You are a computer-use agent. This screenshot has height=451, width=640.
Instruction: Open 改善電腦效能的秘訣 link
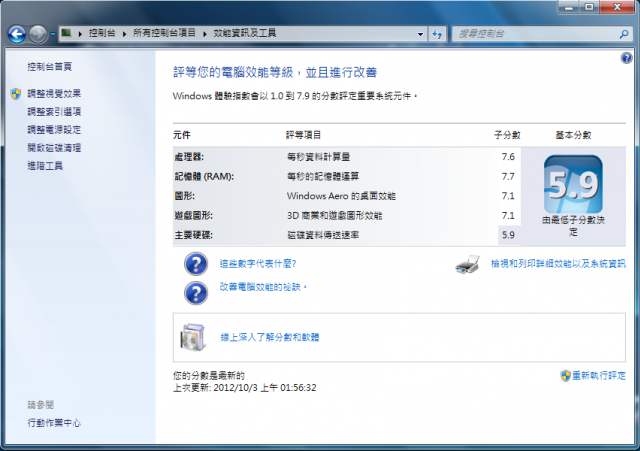coord(263,287)
